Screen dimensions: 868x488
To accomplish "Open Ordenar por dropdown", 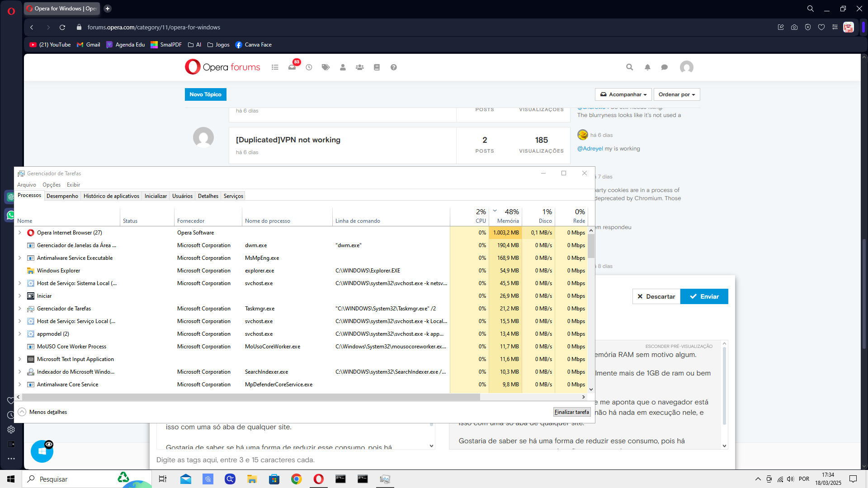I will pos(677,94).
